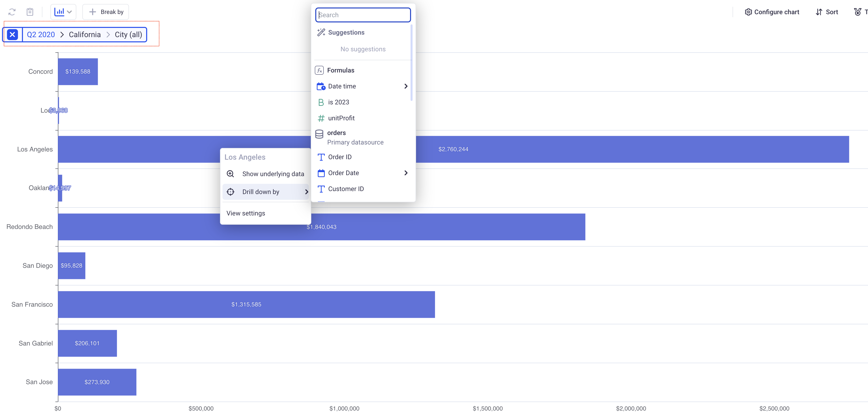Click the orders datasource icon
The image size is (868, 416).
coord(319,134)
